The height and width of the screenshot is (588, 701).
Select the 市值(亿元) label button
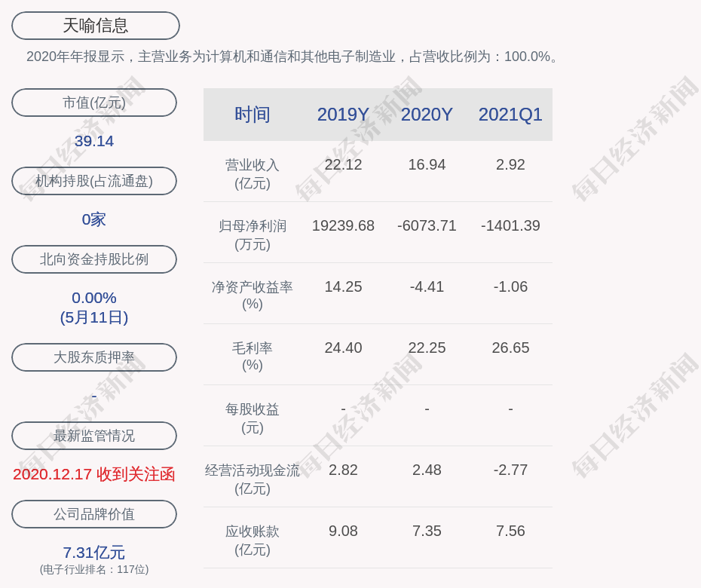(x=94, y=103)
